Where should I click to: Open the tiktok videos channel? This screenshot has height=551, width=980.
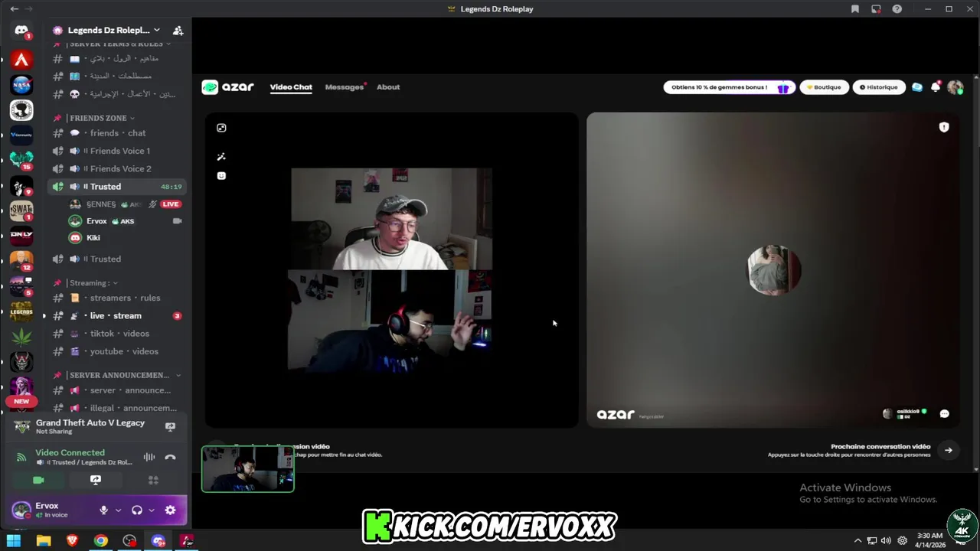click(116, 334)
